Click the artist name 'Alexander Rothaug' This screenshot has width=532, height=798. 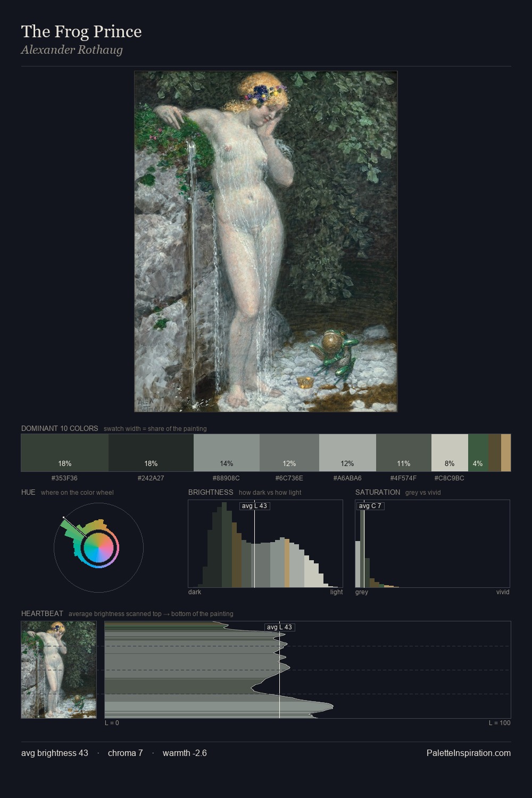(72, 50)
